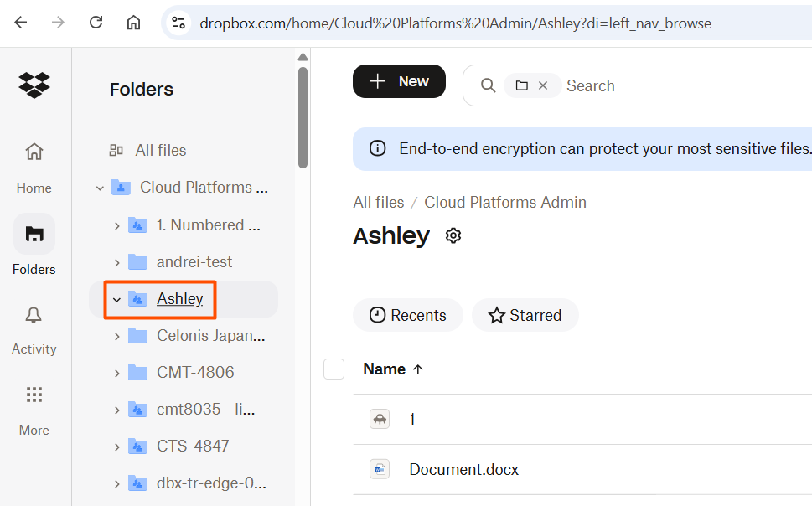The width and height of the screenshot is (812, 506).
Task: Sort by Name column header
Action: [385, 369]
